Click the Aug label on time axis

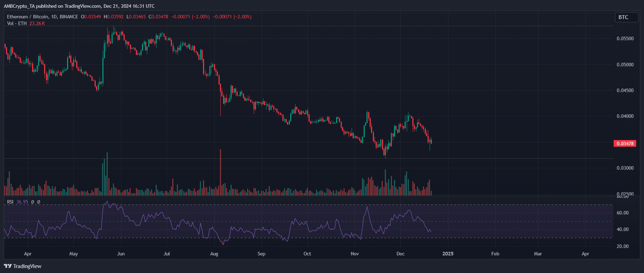point(214,254)
